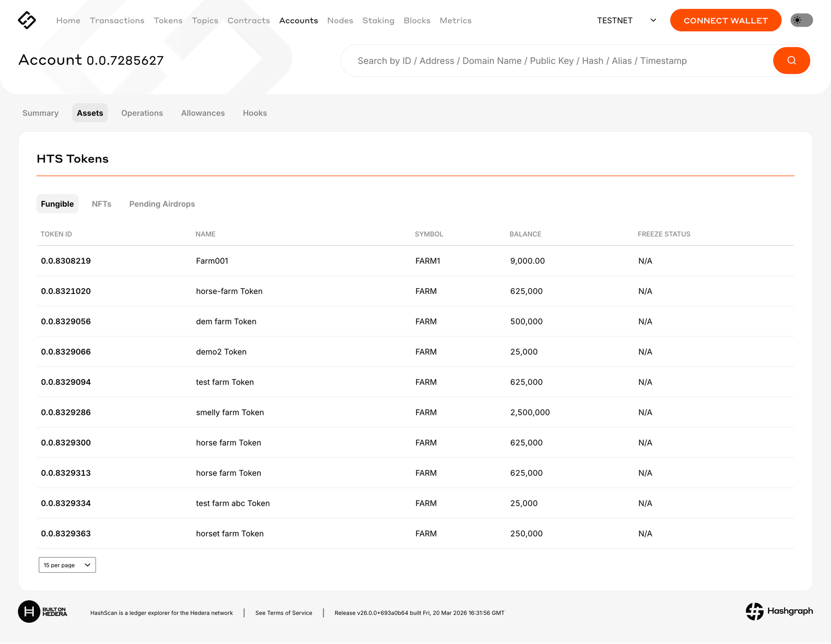Open the Staking menu item

pos(378,21)
